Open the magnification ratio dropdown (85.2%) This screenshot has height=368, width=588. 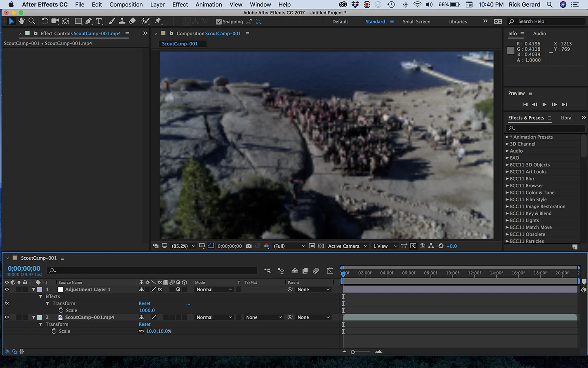[183, 246]
